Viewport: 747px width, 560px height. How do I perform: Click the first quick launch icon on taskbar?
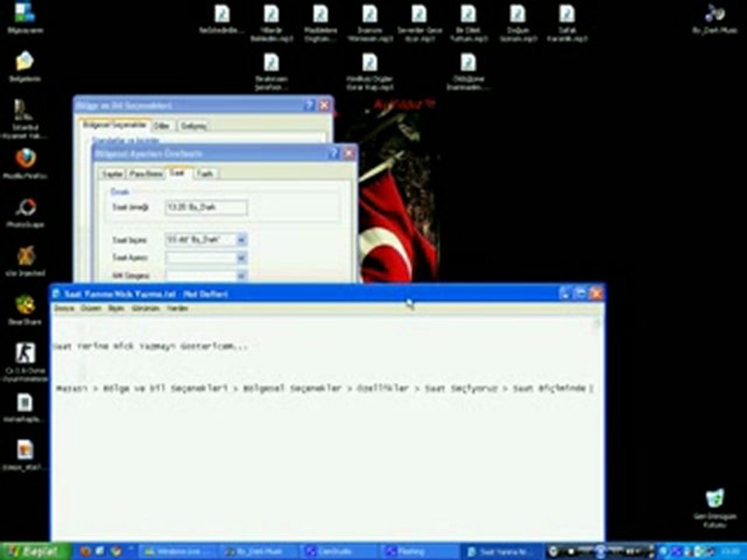click(x=86, y=551)
